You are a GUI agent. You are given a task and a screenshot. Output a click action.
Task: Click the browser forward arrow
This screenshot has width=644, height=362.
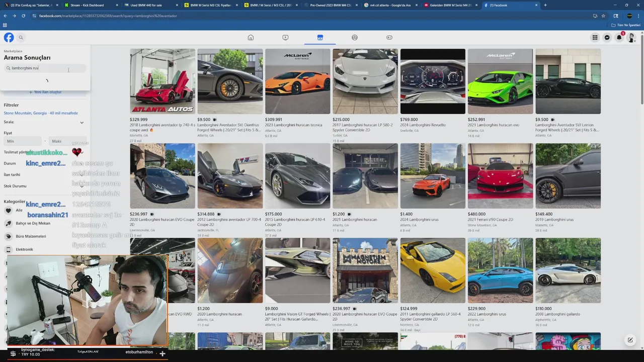point(14,16)
